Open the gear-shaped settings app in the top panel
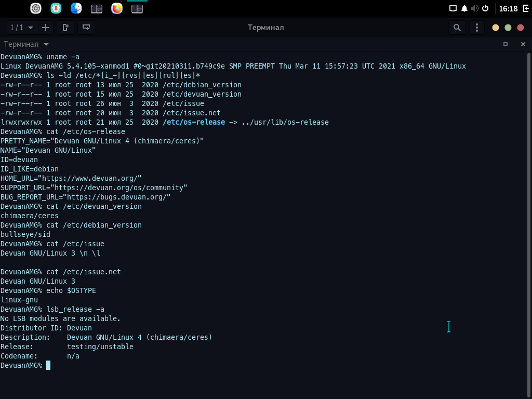The image size is (532, 399). pos(36,8)
